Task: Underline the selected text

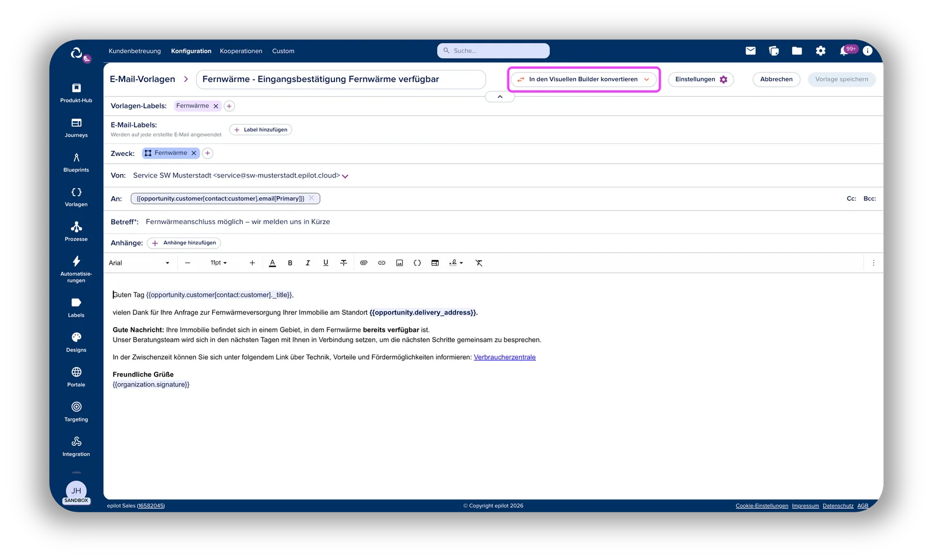Action: pyautogui.click(x=326, y=263)
